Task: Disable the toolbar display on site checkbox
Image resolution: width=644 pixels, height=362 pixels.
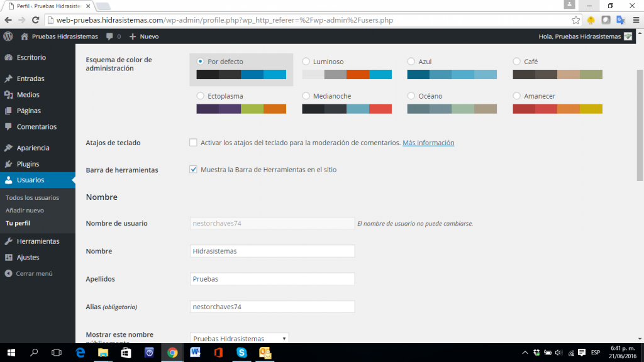Action: tap(193, 170)
